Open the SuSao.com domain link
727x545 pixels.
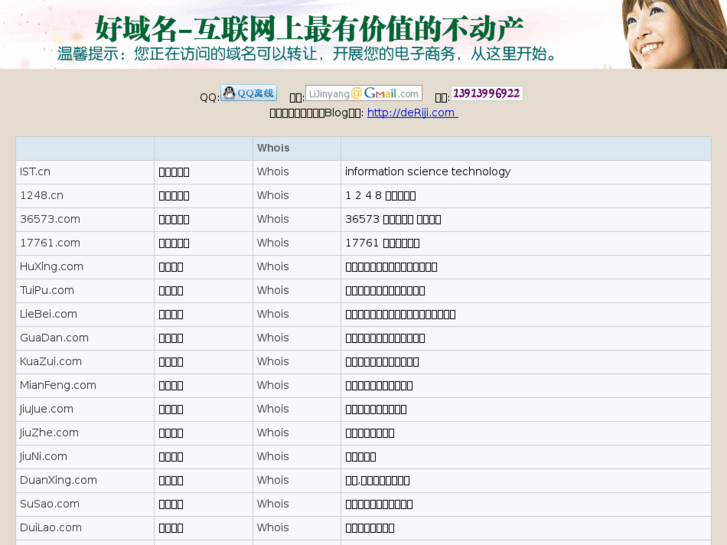50,504
